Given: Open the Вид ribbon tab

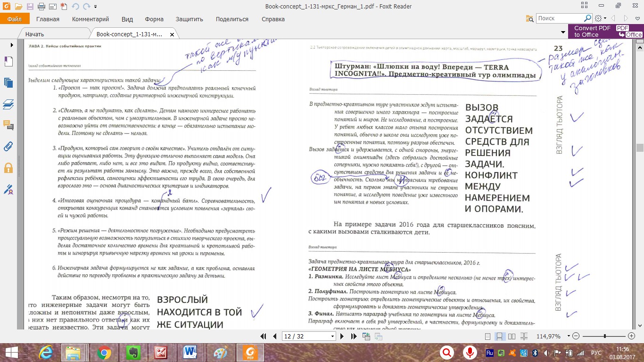Looking at the screenshot, I should coord(127,19).
